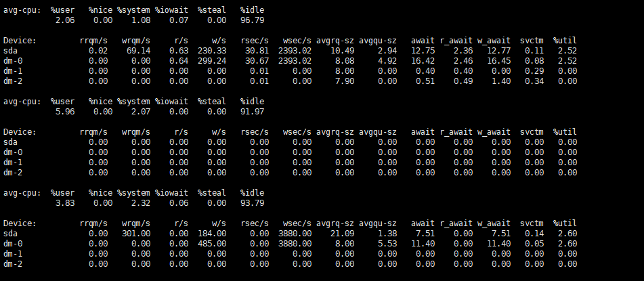Click dm-0 w_await value 16.45
Image resolution: width=644 pixels, height=281 pixels.
[498, 61]
